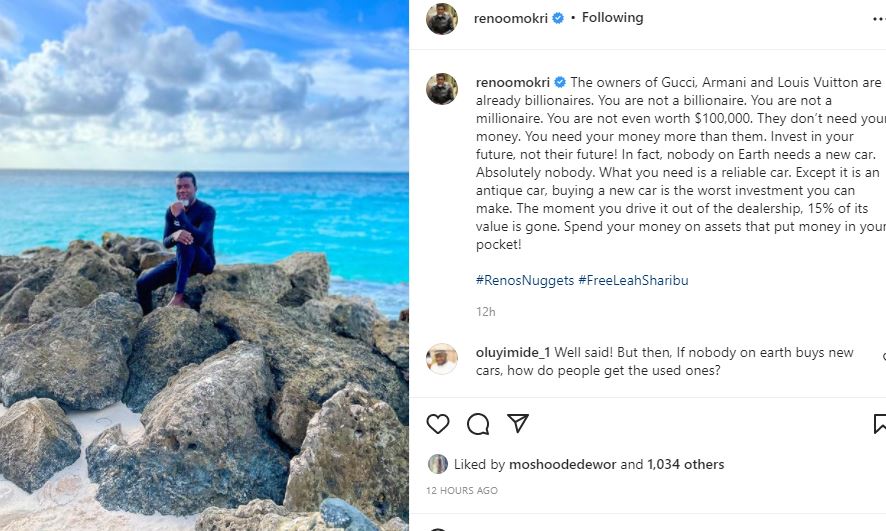This screenshot has width=886, height=531.
Task: Save the post with the bookmark icon
Action: click(880, 424)
